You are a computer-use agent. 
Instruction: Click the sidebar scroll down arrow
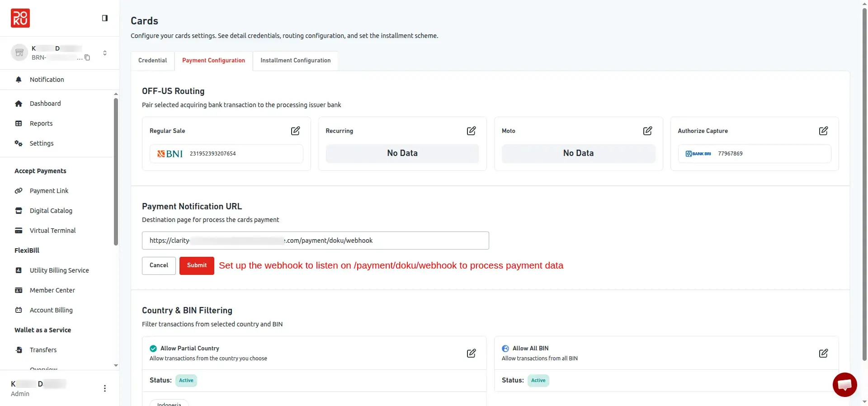click(x=116, y=365)
